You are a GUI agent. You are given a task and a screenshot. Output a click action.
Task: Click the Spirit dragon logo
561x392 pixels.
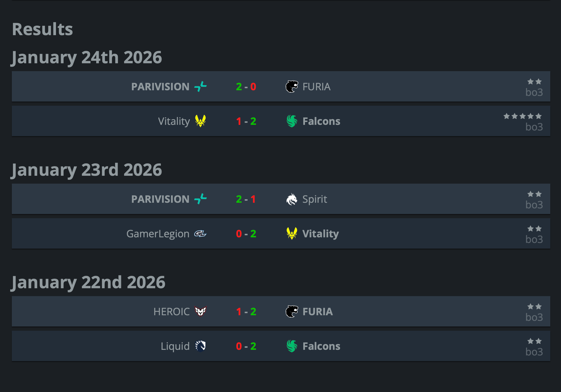[x=292, y=199]
